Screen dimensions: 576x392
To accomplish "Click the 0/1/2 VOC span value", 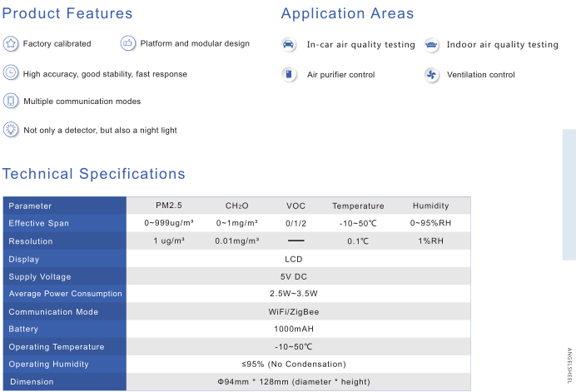I will pos(295,223).
